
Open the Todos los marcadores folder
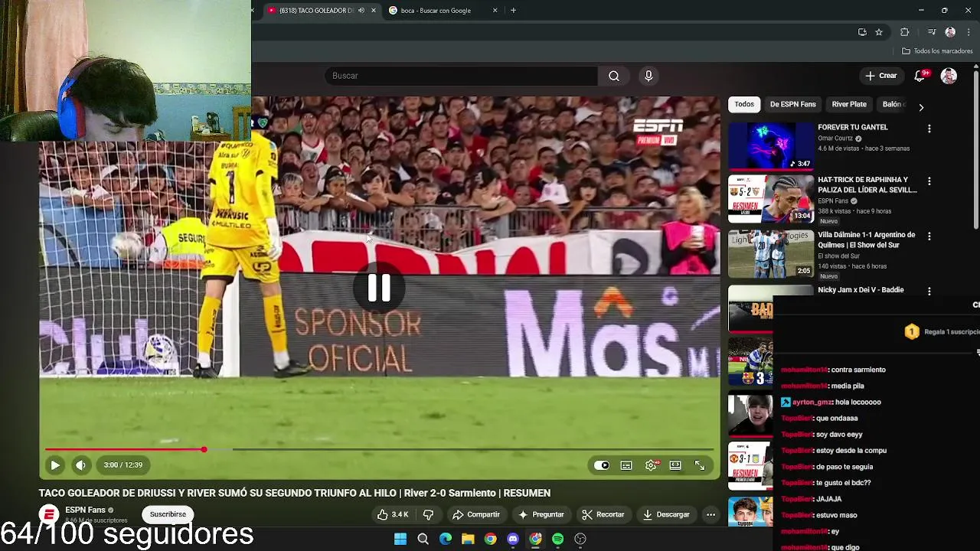(937, 51)
